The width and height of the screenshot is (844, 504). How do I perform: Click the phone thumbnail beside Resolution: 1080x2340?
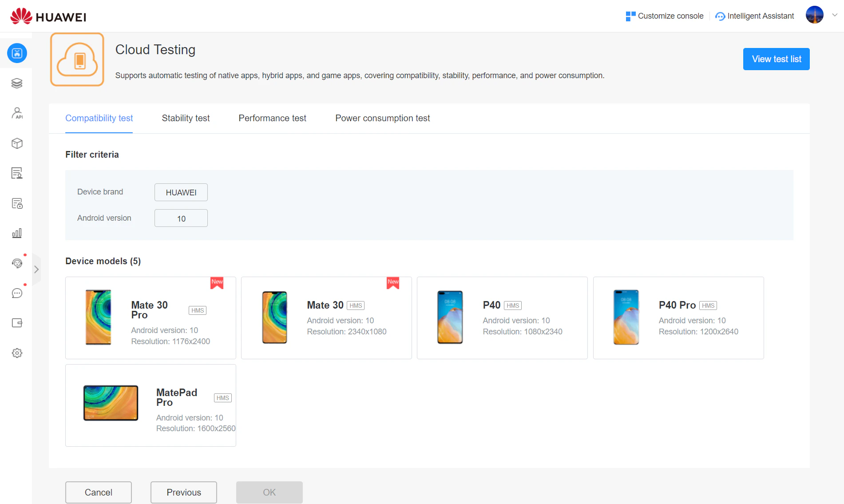point(450,317)
